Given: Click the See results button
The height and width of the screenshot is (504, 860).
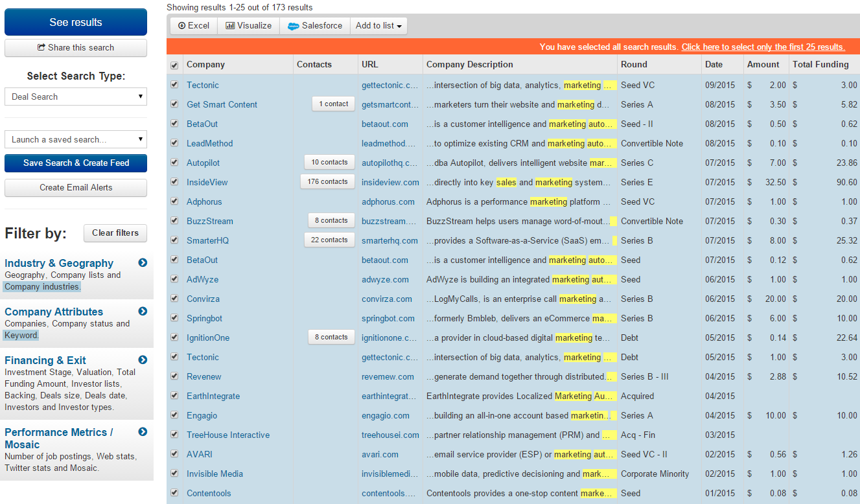Looking at the screenshot, I should tap(76, 22).
